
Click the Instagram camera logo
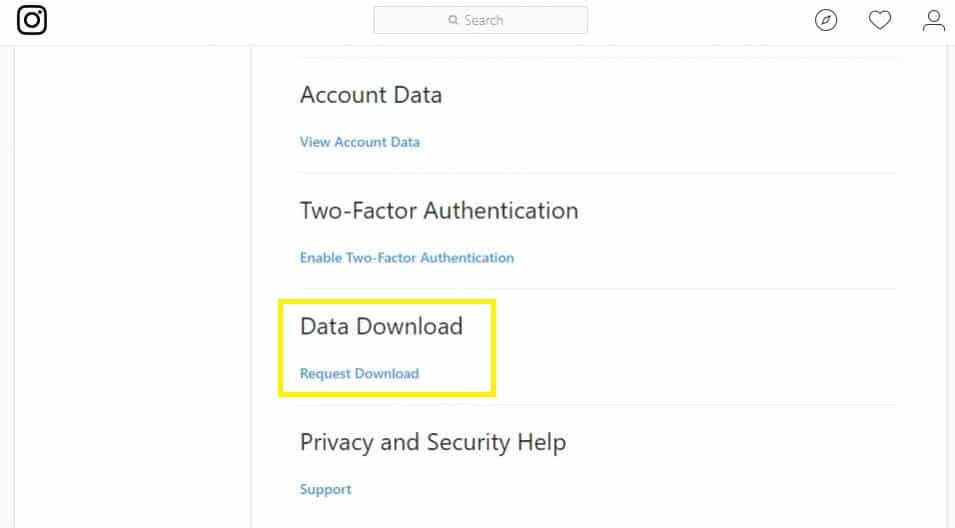click(32, 20)
